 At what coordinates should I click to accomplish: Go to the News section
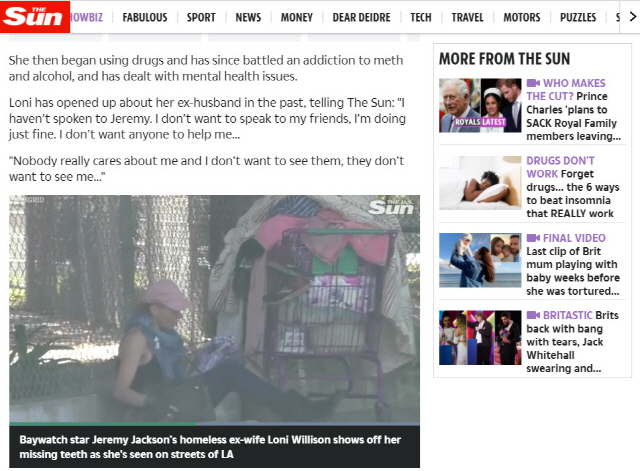(x=248, y=18)
